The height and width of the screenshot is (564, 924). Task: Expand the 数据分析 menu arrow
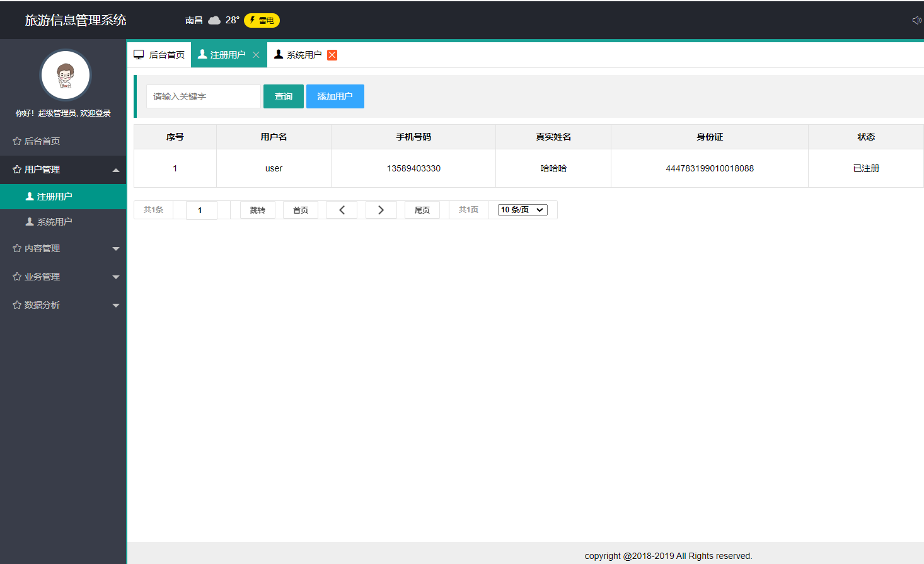[116, 306]
